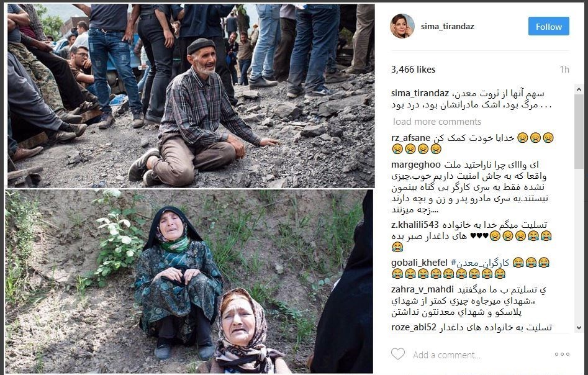Expand load more comments

[x=437, y=122]
